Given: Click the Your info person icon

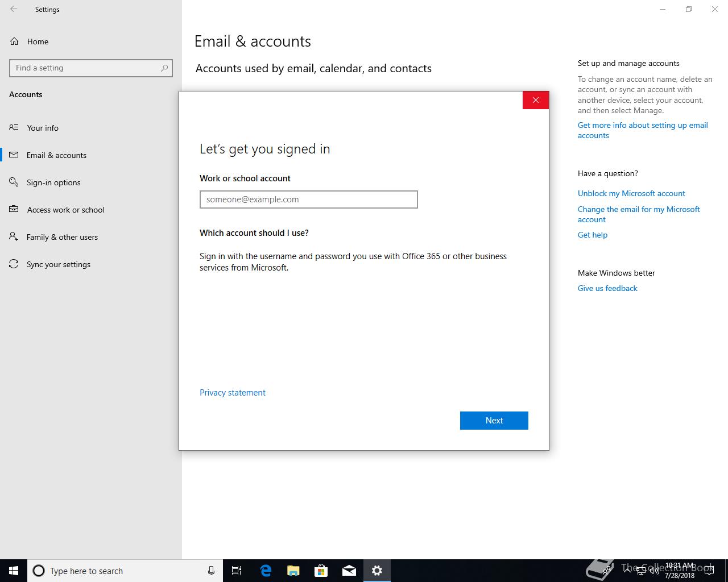Looking at the screenshot, I should pos(14,127).
